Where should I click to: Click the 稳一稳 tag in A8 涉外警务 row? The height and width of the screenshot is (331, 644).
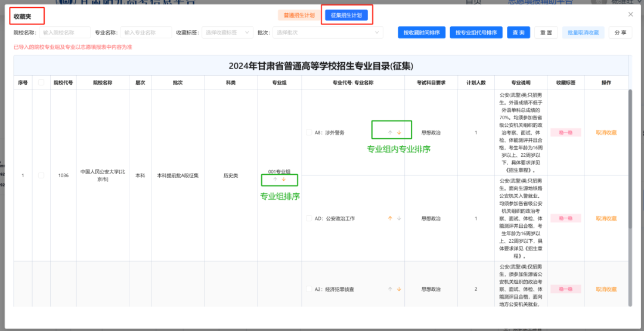[x=565, y=132]
